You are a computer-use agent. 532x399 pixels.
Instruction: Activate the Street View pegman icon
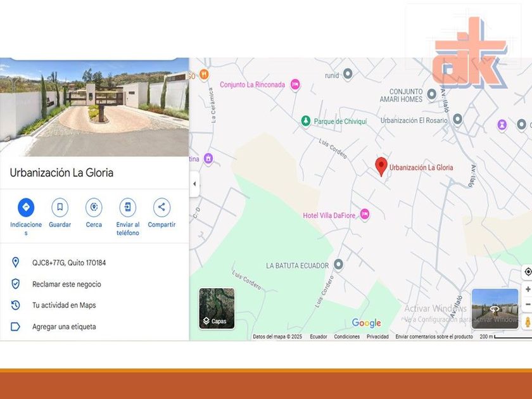[x=528, y=321]
